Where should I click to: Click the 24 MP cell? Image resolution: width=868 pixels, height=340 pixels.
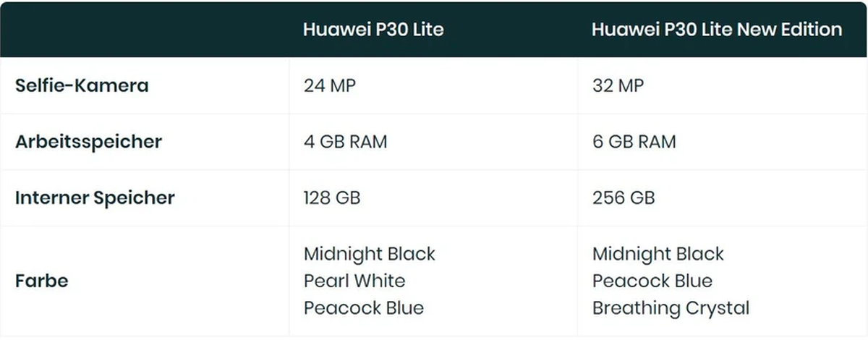pos(330,85)
